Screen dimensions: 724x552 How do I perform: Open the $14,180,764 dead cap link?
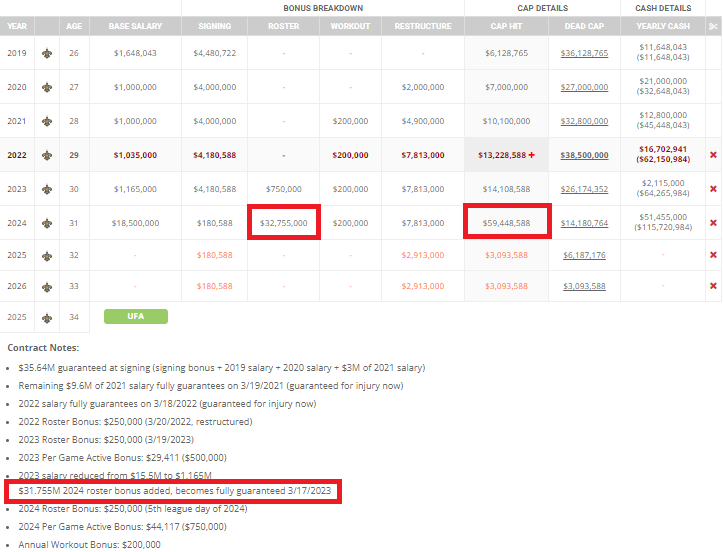584,223
